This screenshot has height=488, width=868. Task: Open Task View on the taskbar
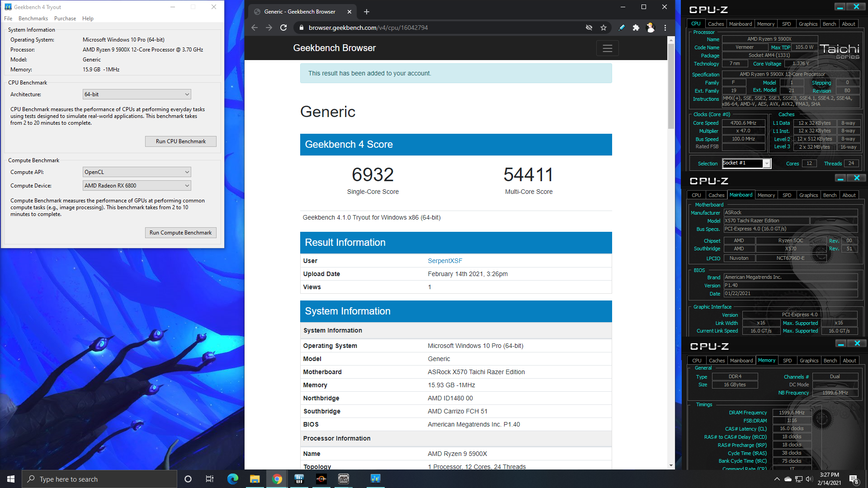pyautogui.click(x=210, y=479)
